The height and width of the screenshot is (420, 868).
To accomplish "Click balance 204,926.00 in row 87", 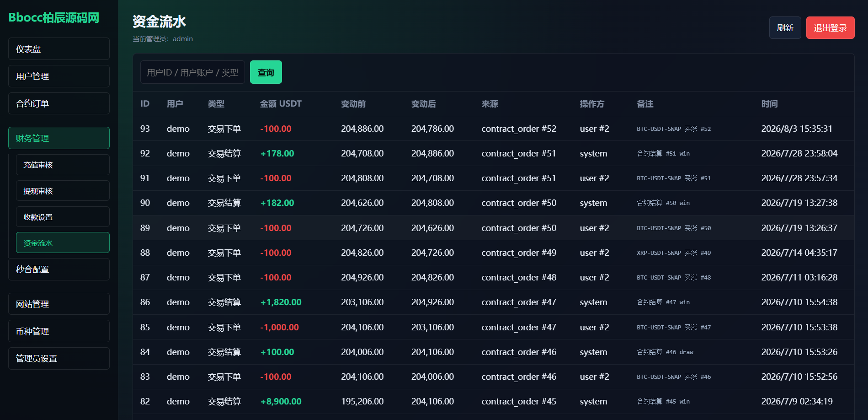I will 362,277.
